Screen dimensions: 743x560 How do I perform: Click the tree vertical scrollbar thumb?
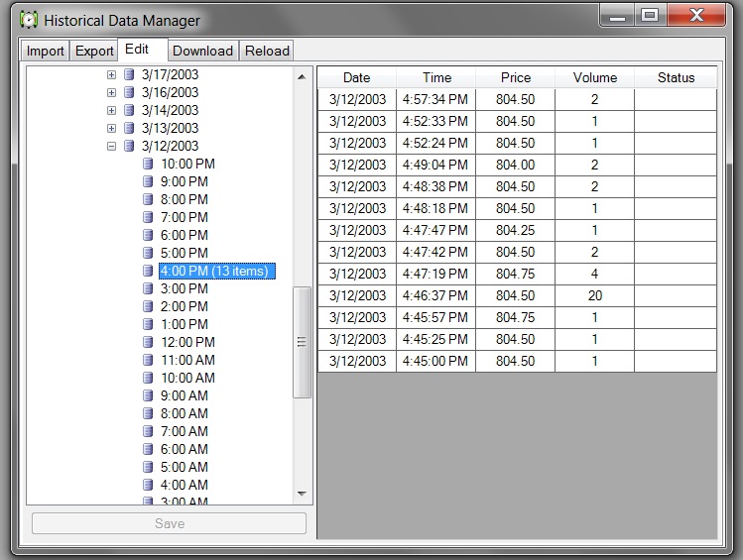pyautogui.click(x=302, y=342)
